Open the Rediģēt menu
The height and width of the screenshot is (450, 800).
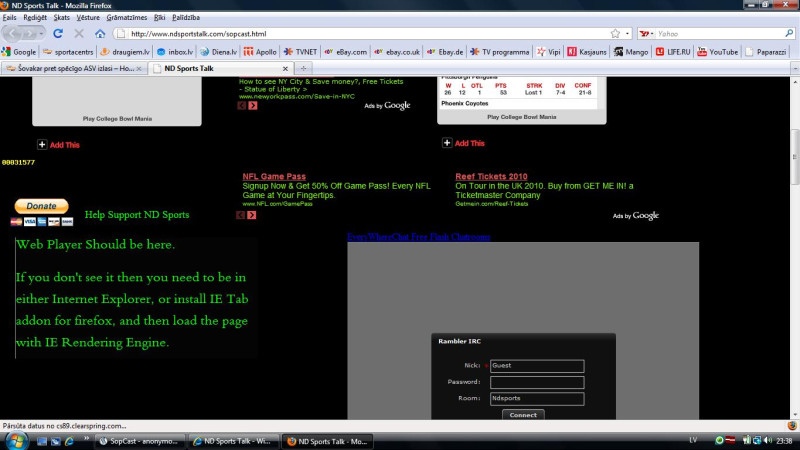coord(35,17)
